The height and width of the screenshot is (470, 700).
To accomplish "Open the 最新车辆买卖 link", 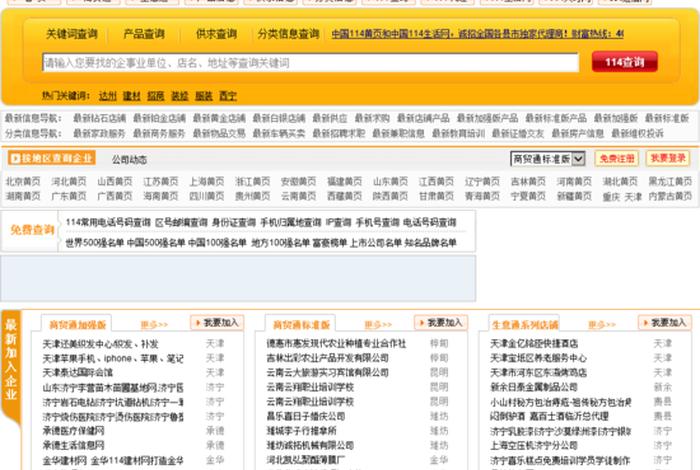I will point(279,133).
